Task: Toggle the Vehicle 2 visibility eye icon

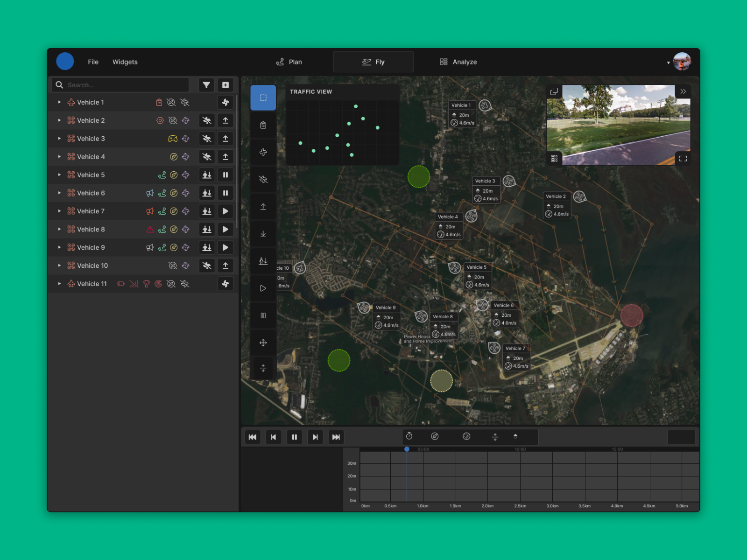Action: coord(173,120)
